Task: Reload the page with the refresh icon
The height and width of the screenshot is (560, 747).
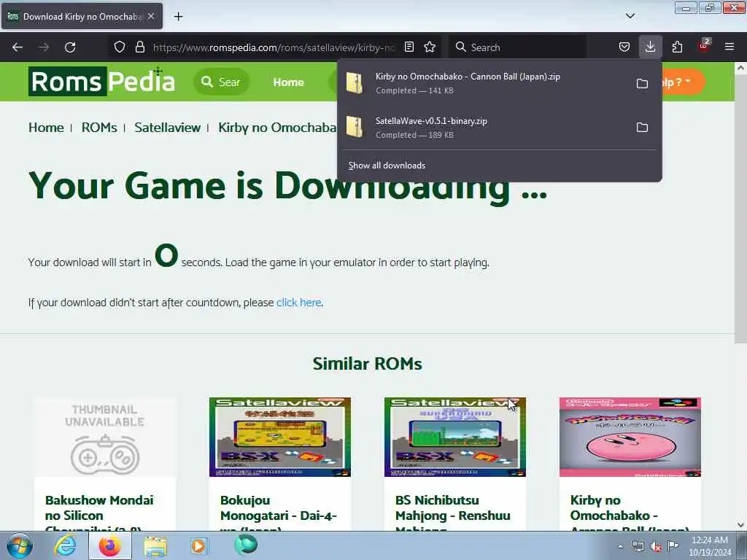Action: click(70, 47)
